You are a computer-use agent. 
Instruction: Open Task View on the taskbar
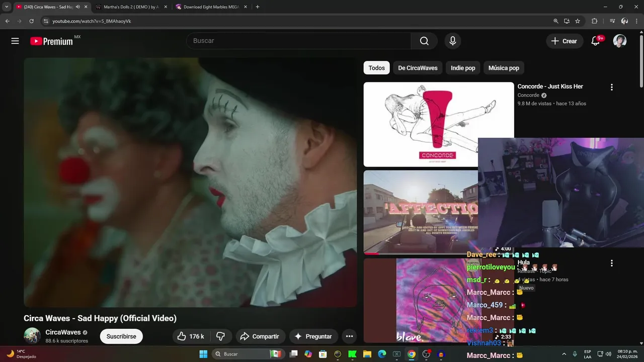(294, 354)
